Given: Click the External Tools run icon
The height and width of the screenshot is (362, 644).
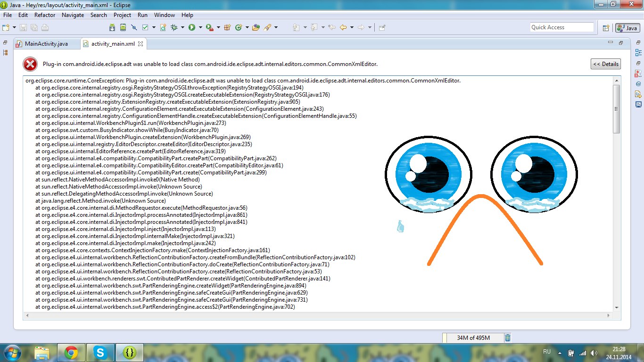Looking at the screenshot, I should coord(209,27).
